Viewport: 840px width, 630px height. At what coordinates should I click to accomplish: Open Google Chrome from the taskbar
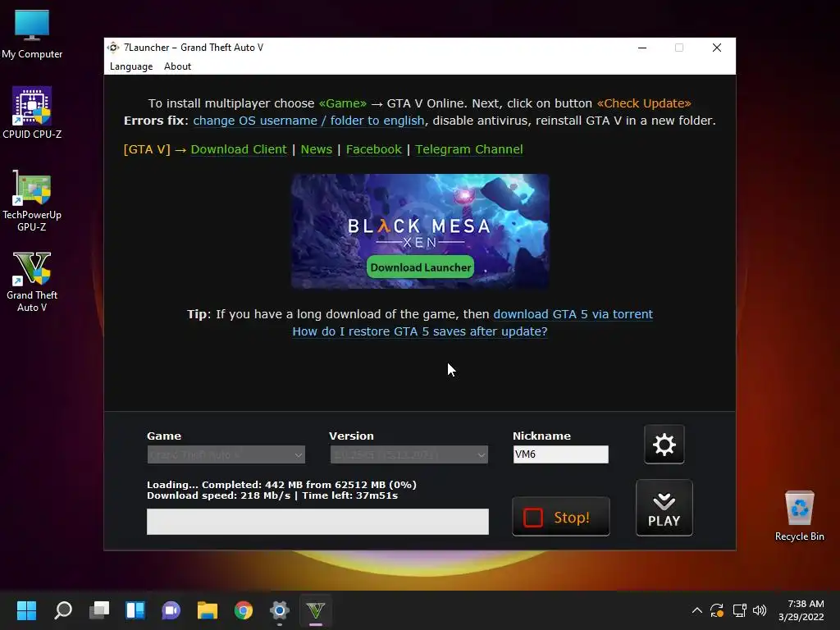click(x=243, y=610)
